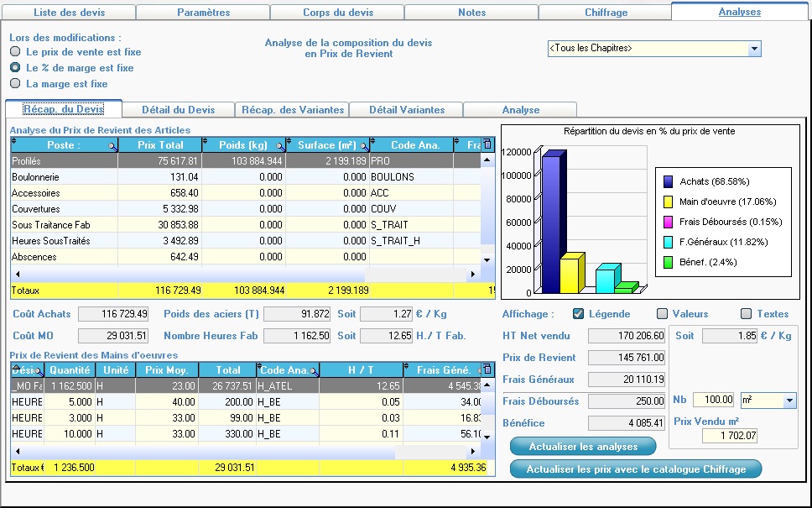Select 'La marge est fixe' radio button
The image size is (812, 508).
coord(15,84)
